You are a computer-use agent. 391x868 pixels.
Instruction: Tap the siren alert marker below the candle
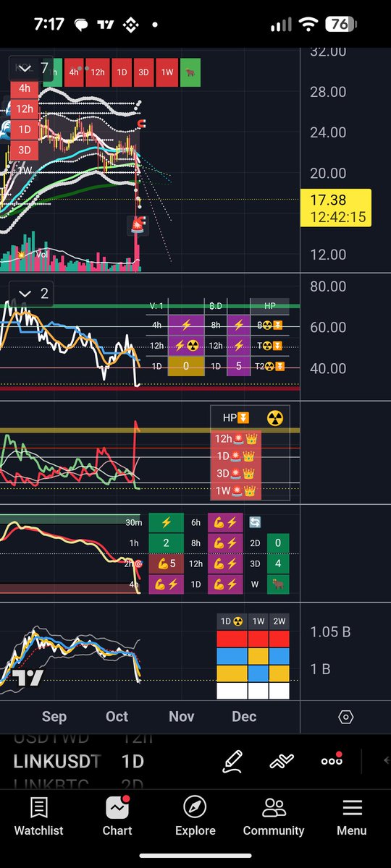(138, 225)
